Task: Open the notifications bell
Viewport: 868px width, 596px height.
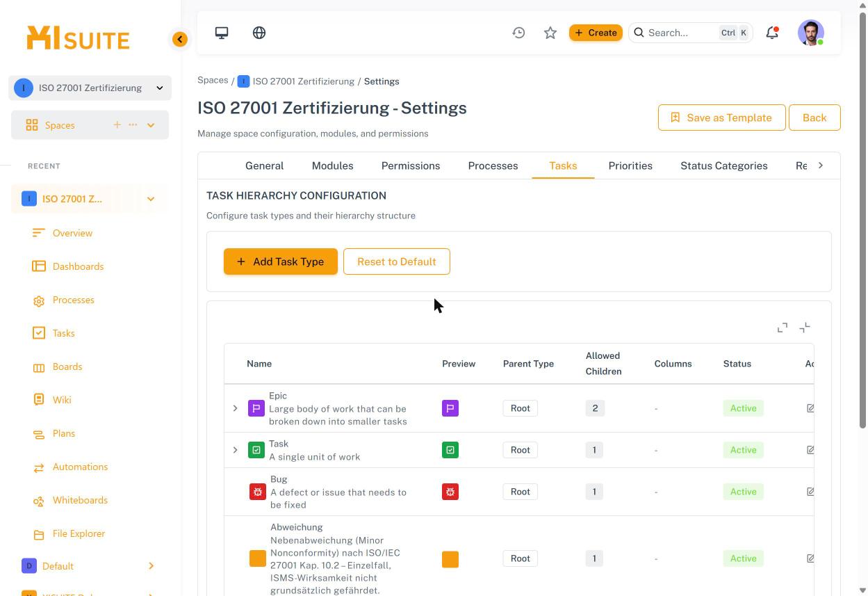Action: (x=772, y=33)
